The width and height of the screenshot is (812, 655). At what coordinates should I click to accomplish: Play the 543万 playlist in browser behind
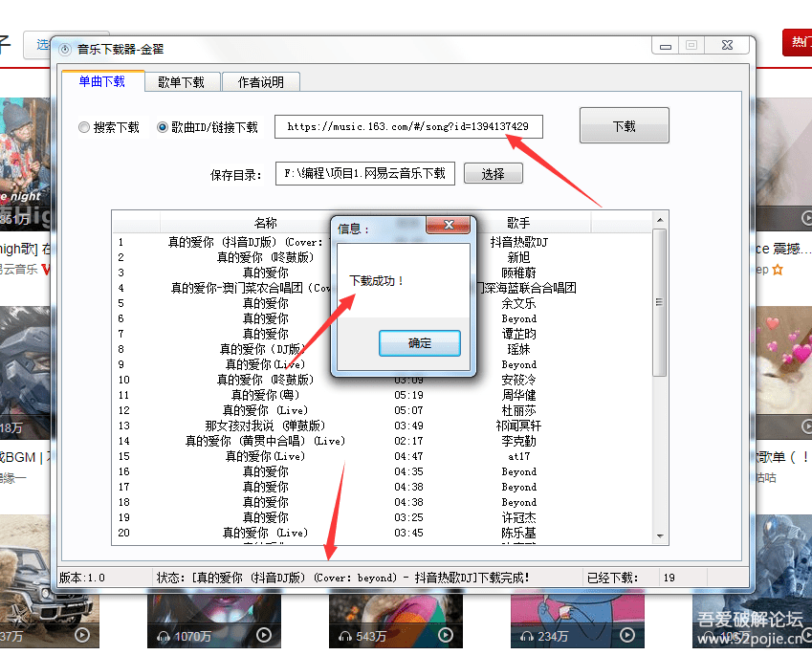pyautogui.click(x=446, y=635)
